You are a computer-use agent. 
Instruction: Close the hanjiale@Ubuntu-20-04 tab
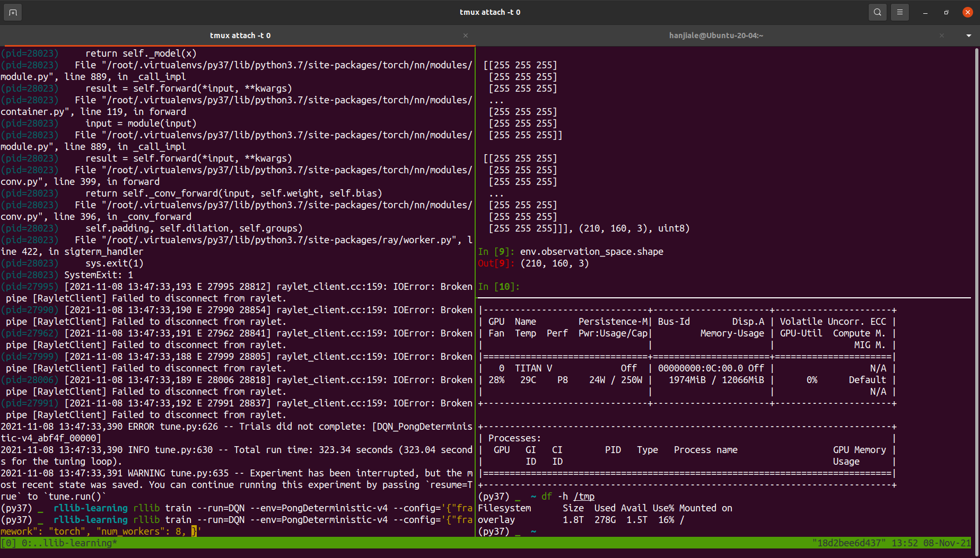tap(942, 36)
